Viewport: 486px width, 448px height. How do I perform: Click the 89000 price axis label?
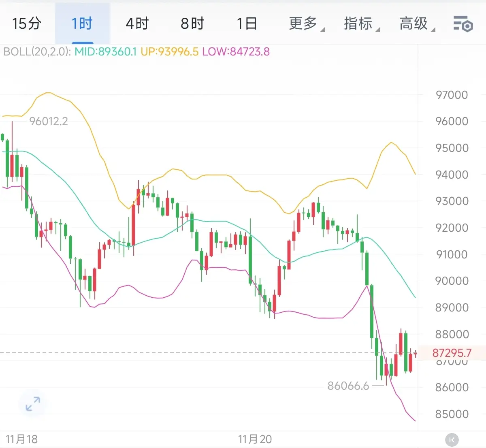452,307
